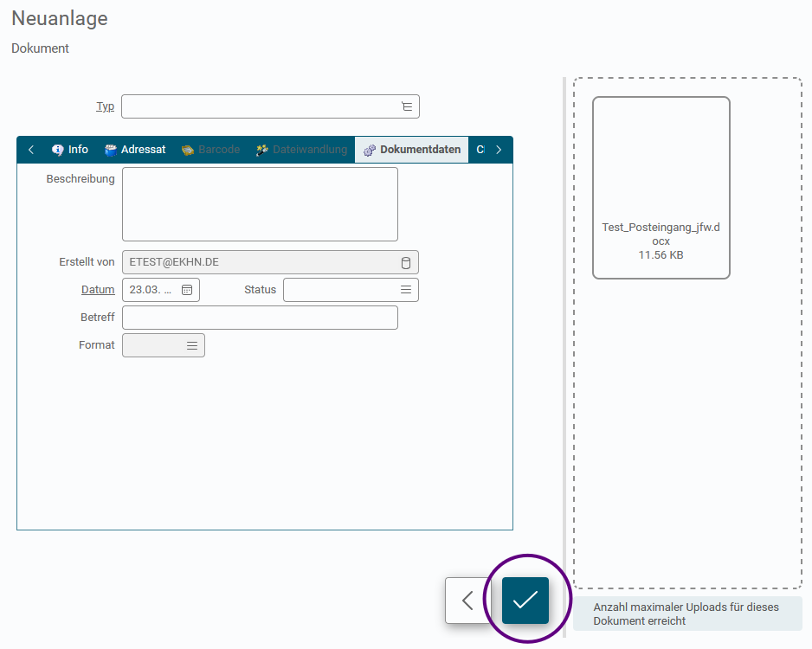The height and width of the screenshot is (649, 812).
Task: Select the Test_Posteingang_jfw.docx file thumbnail
Action: coord(661,188)
